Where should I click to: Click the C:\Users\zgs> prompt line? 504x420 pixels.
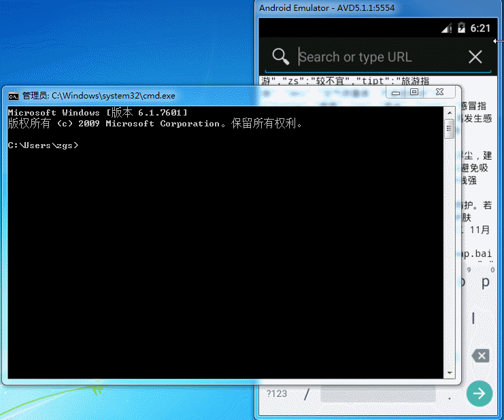[x=43, y=145]
